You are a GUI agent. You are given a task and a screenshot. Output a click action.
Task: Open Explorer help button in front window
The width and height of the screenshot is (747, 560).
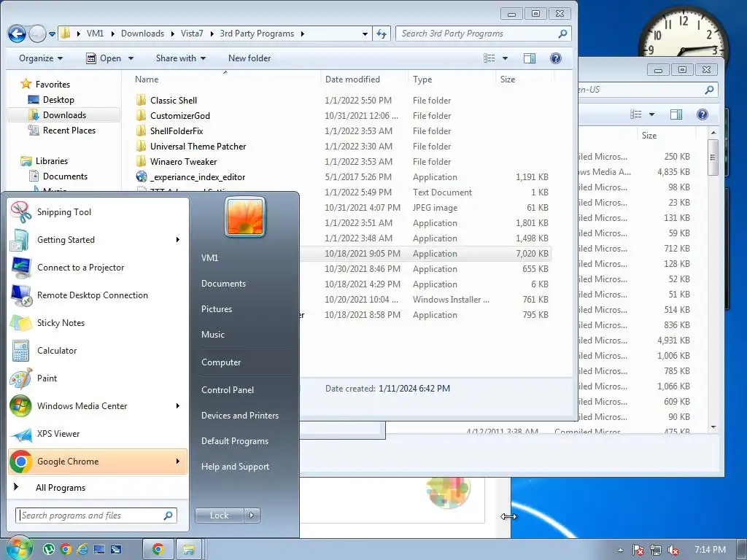tap(555, 58)
